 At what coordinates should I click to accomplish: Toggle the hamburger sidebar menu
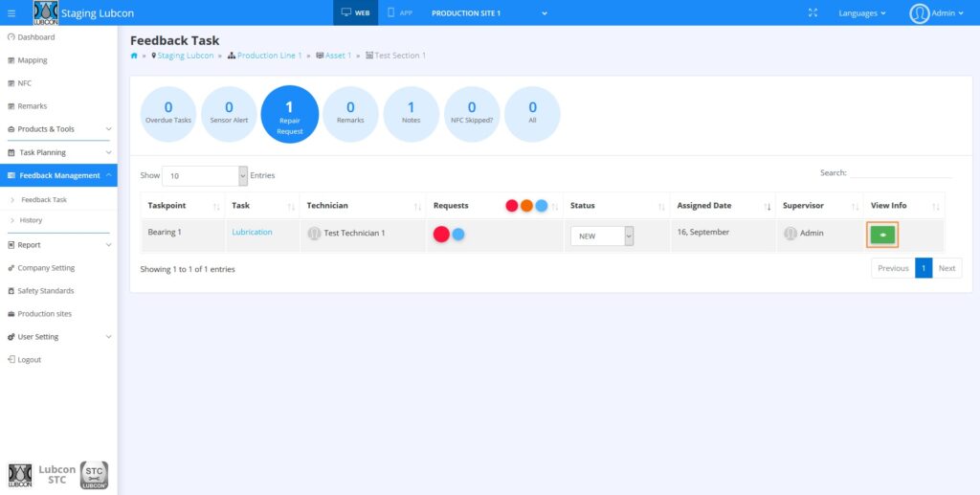[11, 13]
